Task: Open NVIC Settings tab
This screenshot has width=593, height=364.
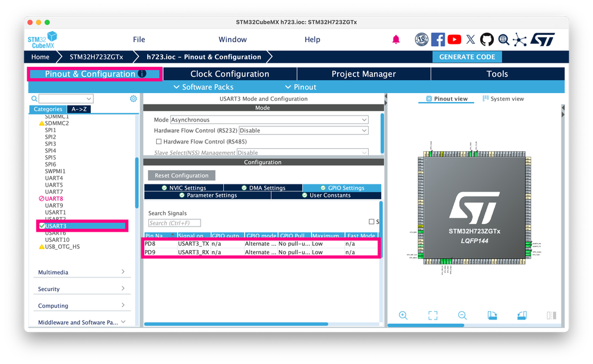Action: point(184,188)
